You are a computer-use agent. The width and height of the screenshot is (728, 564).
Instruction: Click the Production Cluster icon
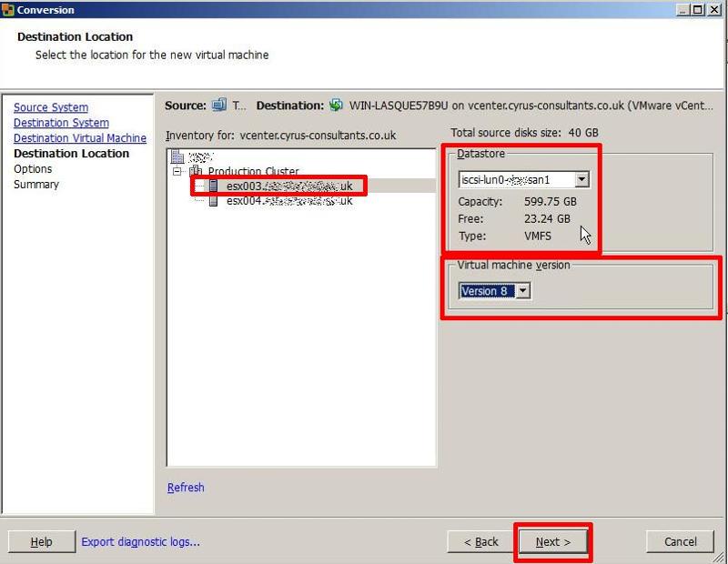pyautogui.click(x=196, y=171)
